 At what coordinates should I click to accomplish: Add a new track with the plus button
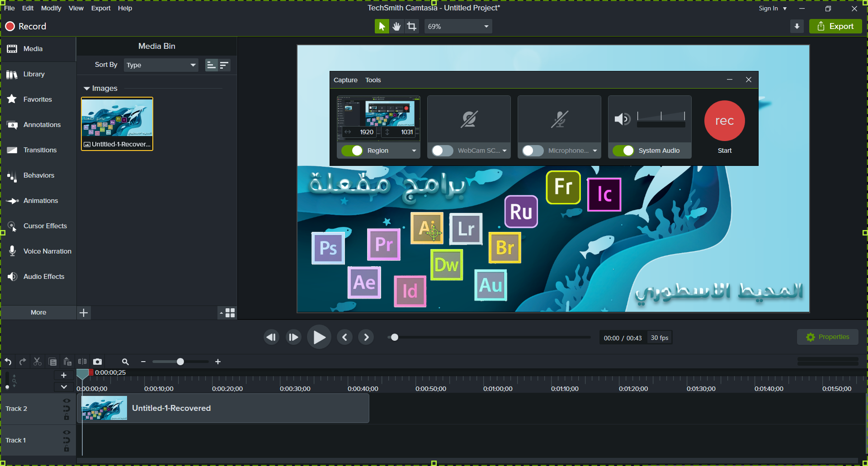(64, 375)
